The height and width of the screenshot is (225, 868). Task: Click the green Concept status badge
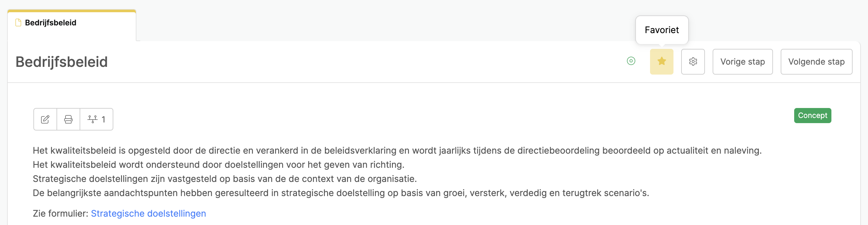(x=812, y=116)
